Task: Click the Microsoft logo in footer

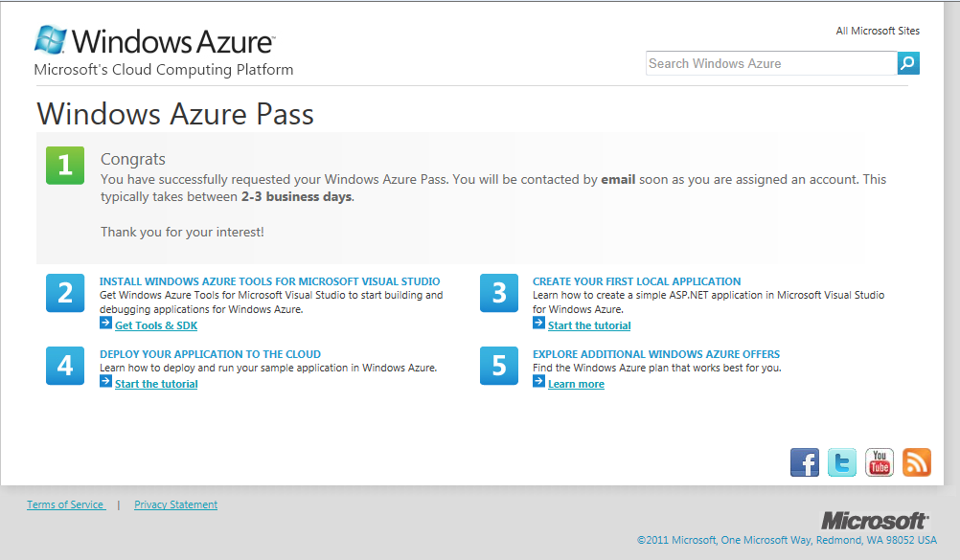Action: [x=875, y=521]
